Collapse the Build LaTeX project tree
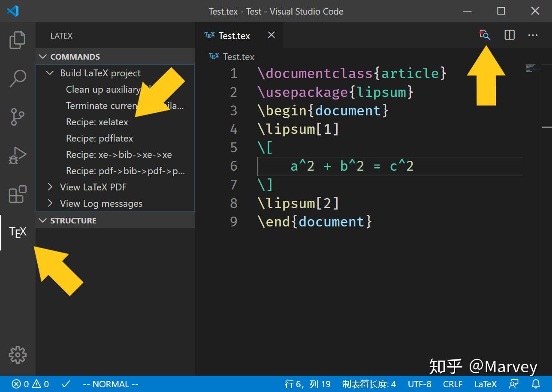Viewport: 552px width, 392px height. point(49,73)
